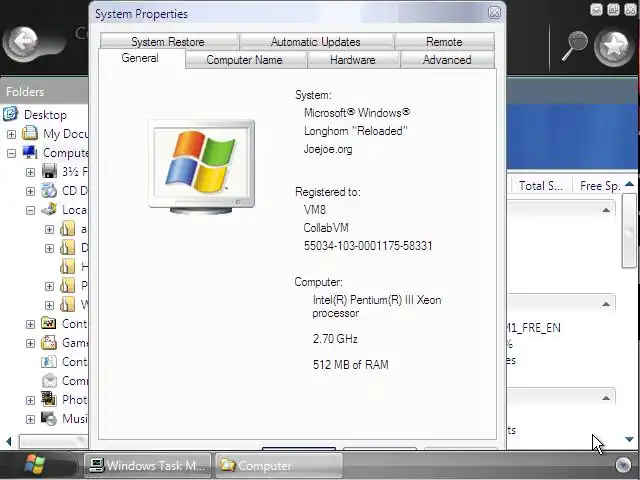Expand the CD Drive tree node
The image size is (640, 480).
click(x=30, y=191)
